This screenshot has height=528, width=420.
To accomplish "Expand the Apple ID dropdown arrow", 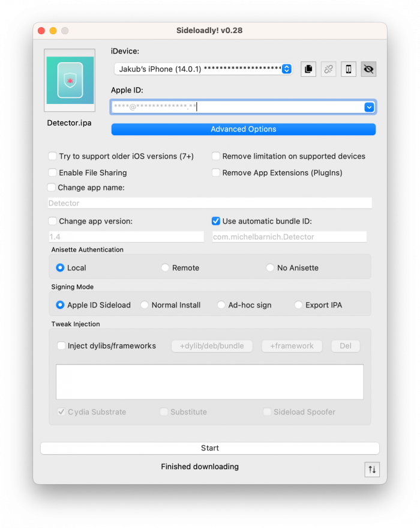I will tap(369, 107).
